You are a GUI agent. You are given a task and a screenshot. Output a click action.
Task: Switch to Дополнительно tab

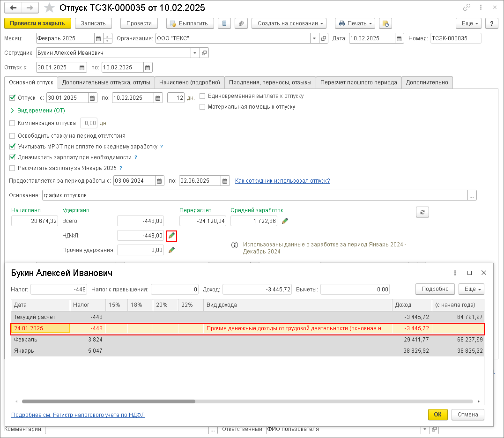click(427, 82)
